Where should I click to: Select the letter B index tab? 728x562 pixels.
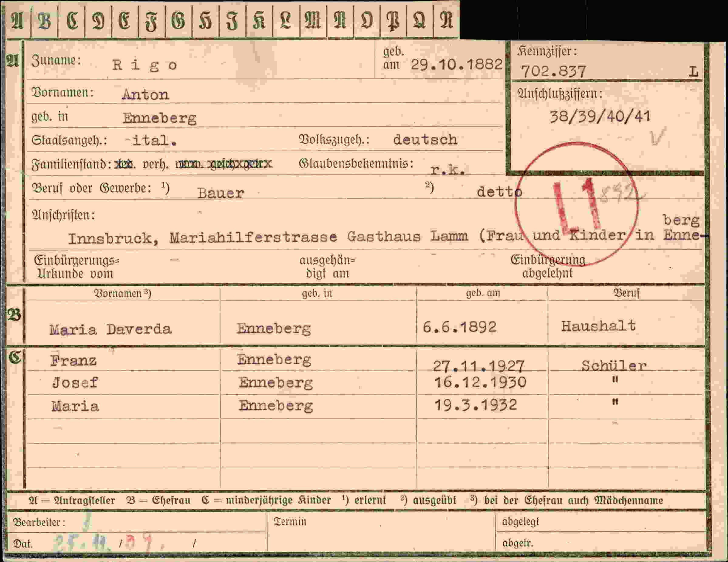(44, 21)
